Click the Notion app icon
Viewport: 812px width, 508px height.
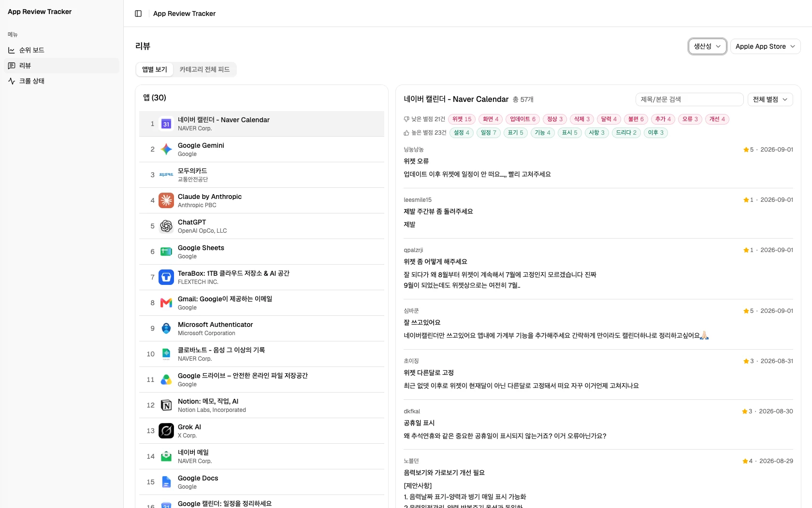[166, 405]
